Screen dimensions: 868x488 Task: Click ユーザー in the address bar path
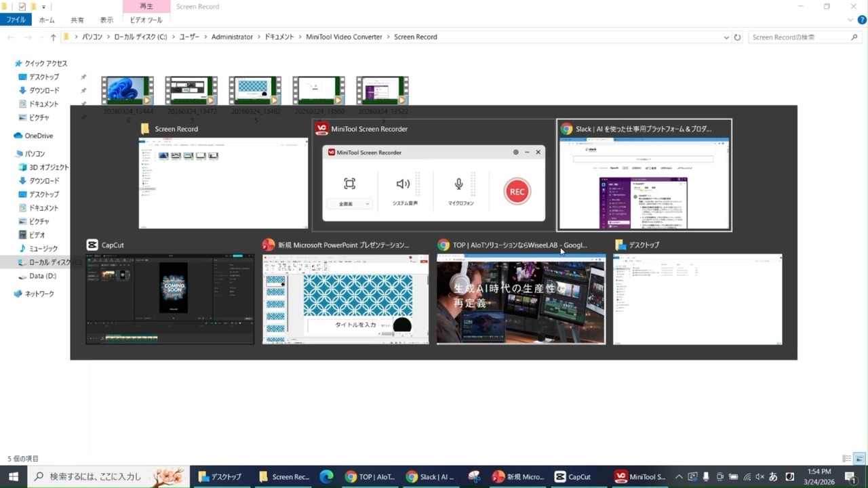(190, 37)
